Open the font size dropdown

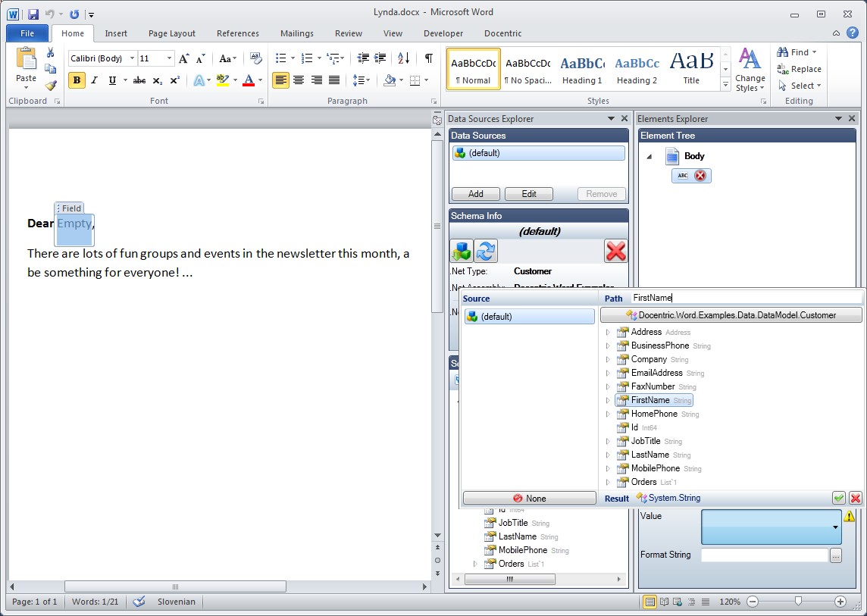coord(169,58)
